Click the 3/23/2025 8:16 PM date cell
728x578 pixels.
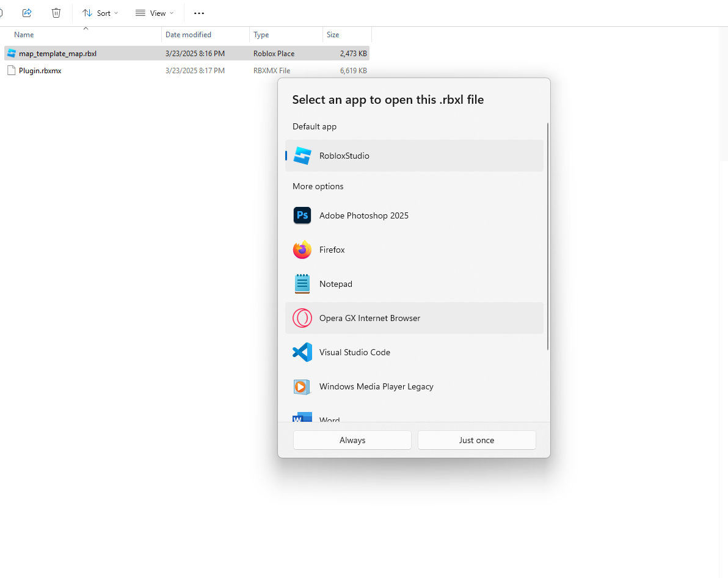[195, 53]
